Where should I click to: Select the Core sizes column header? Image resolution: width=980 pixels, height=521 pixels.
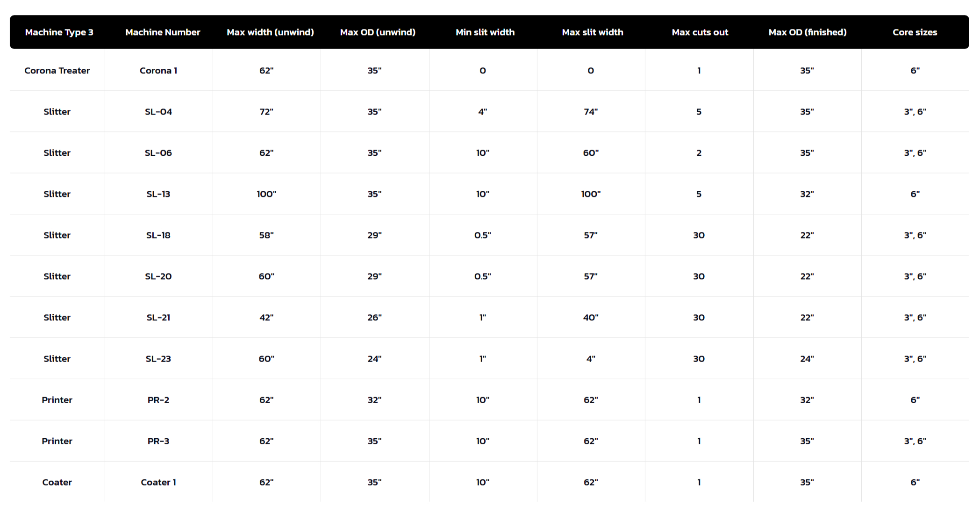(x=915, y=32)
